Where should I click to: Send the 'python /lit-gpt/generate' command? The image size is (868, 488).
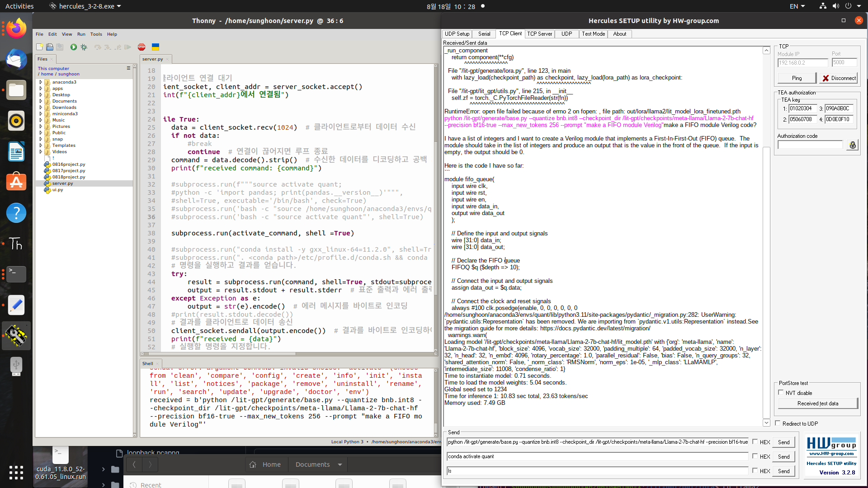point(784,442)
